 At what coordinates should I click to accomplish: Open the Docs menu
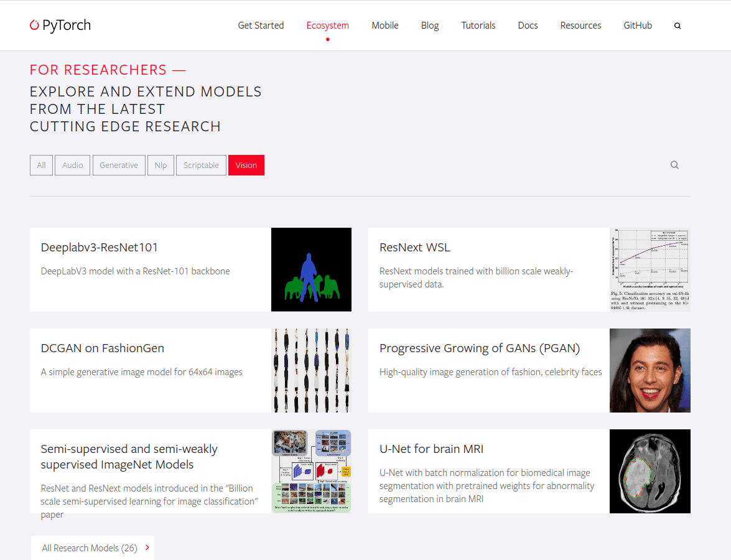528,25
